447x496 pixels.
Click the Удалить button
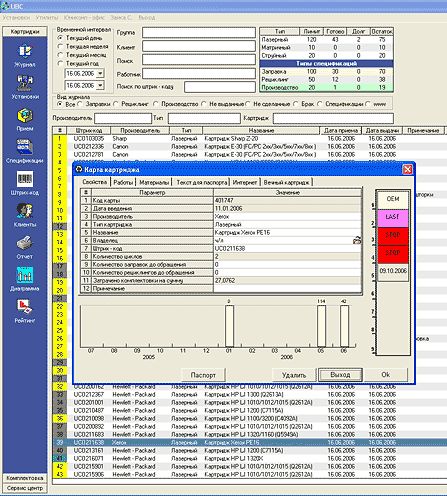pos(294,375)
